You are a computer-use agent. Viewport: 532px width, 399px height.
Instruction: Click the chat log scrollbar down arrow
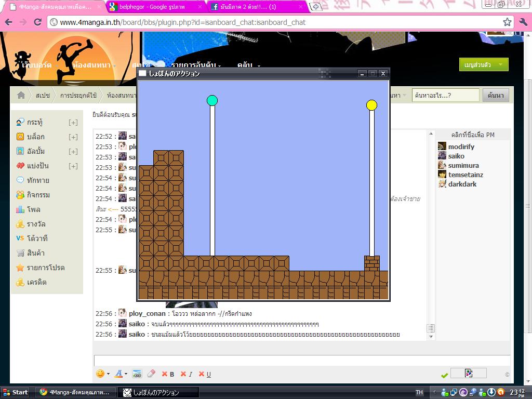point(431,337)
